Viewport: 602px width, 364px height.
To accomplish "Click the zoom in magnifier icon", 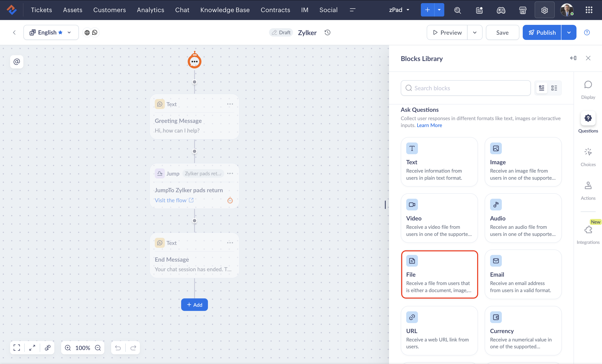I will click(x=68, y=348).
